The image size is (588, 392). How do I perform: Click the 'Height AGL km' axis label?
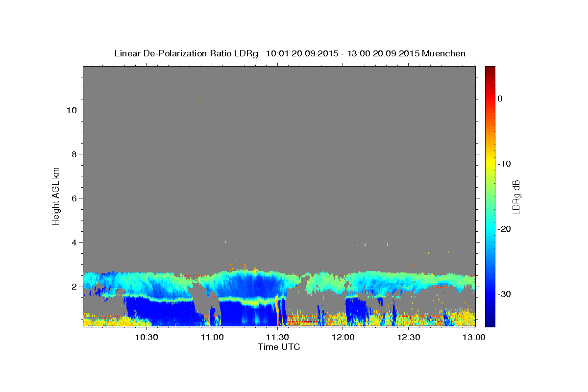tap(56, 196)
